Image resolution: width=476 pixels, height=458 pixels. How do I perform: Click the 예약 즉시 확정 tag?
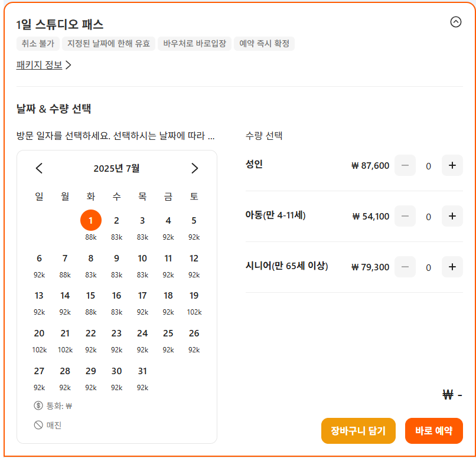pyautogui.click(x=264, y=44)
